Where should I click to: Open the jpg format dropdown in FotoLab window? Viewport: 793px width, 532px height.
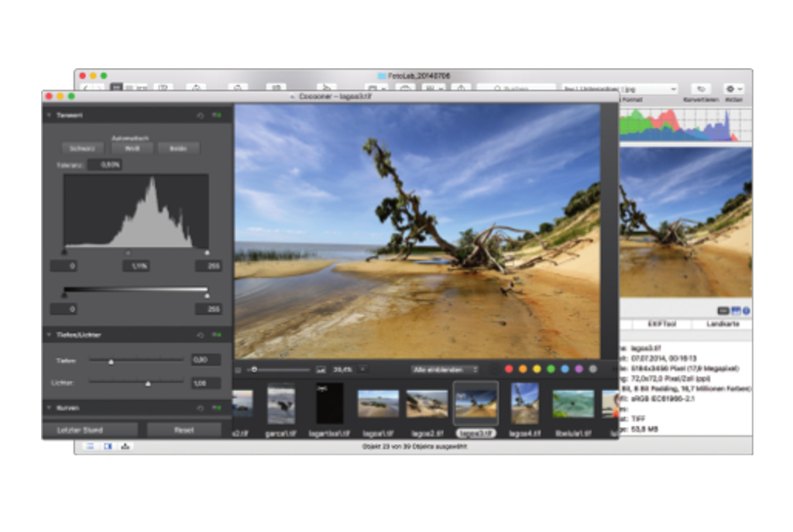pos(620,89)
